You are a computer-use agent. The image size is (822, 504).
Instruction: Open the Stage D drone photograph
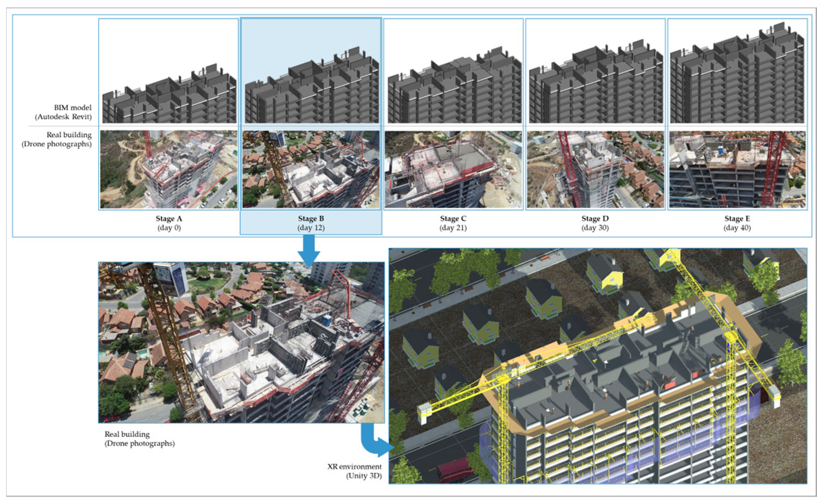pos(596,169)
